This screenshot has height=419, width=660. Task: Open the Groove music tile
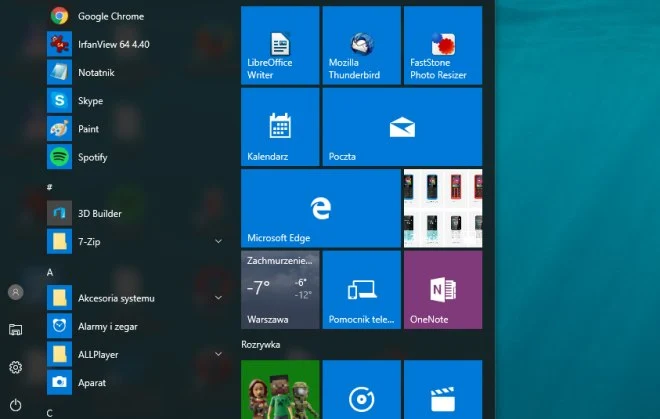362,390
